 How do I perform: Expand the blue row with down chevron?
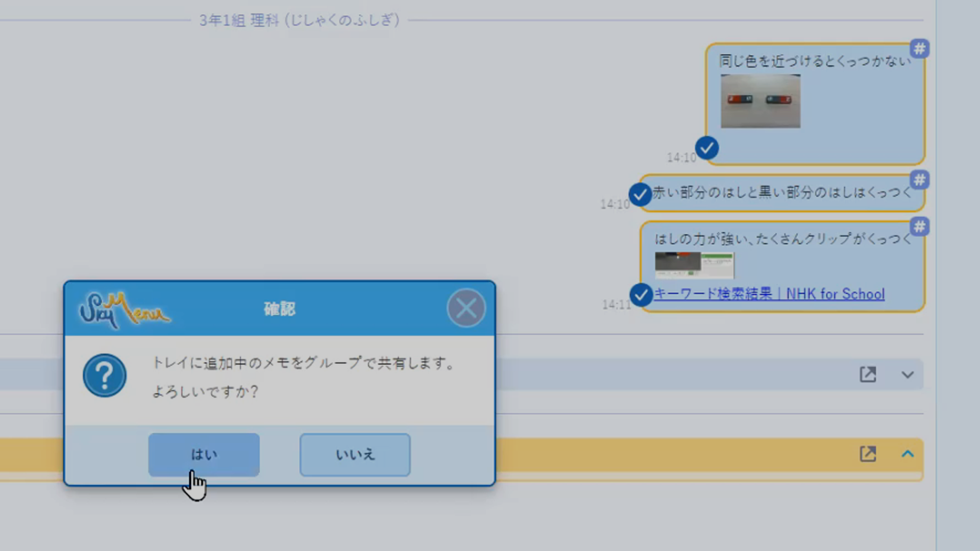[907, 375]
